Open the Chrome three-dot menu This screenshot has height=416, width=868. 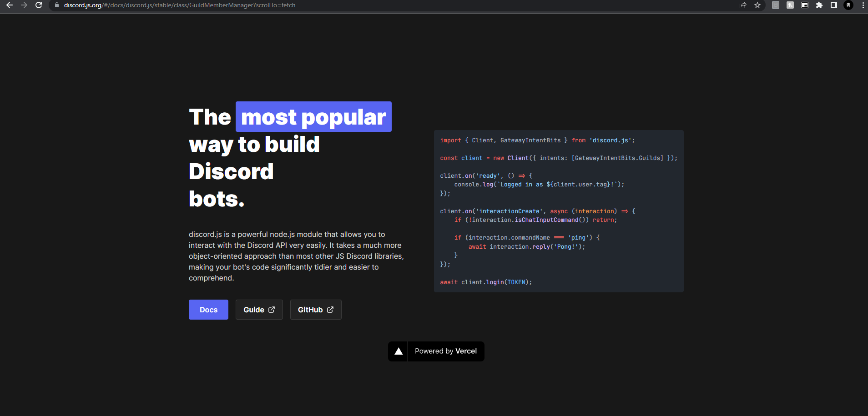pyautogui.click(x=863, y=5)
